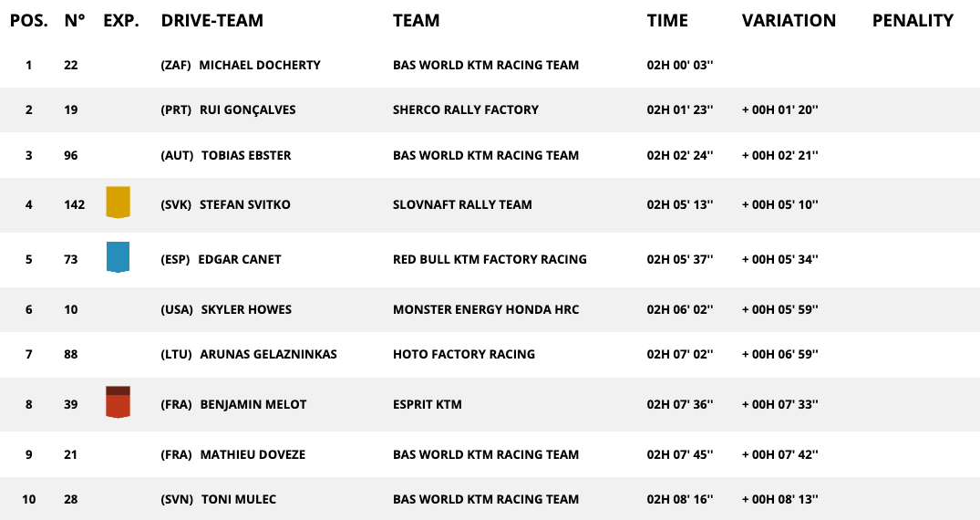Click the VARIATION column header
Image resolution: width=980 pixels, height=520 pixels.
[789, 20]
